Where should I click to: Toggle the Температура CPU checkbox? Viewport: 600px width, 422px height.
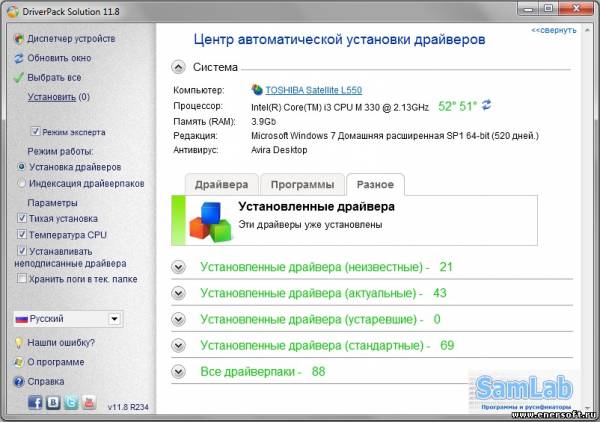(x=22, y=234)
